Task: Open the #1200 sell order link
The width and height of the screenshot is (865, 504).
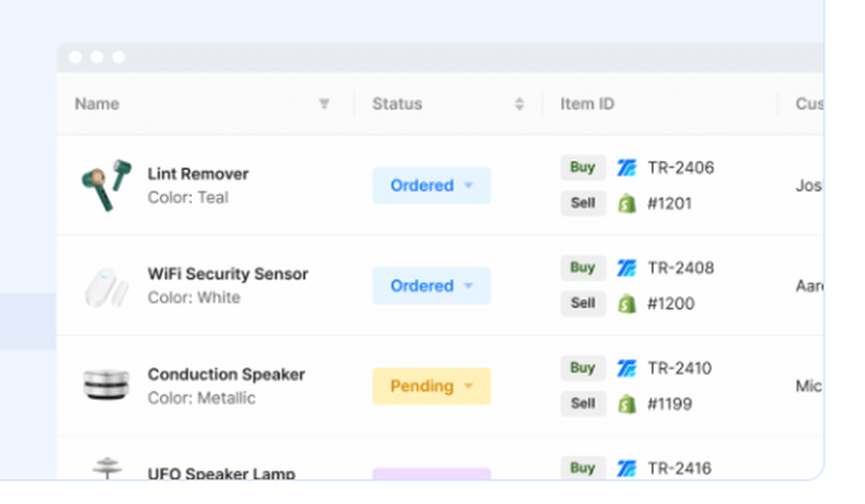Action: (x=670, y=304)
